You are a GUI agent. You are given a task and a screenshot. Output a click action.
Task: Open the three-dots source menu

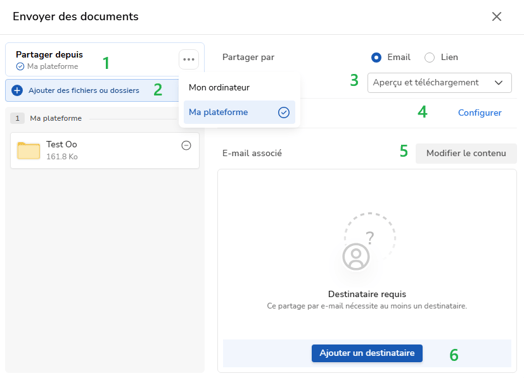189,59
